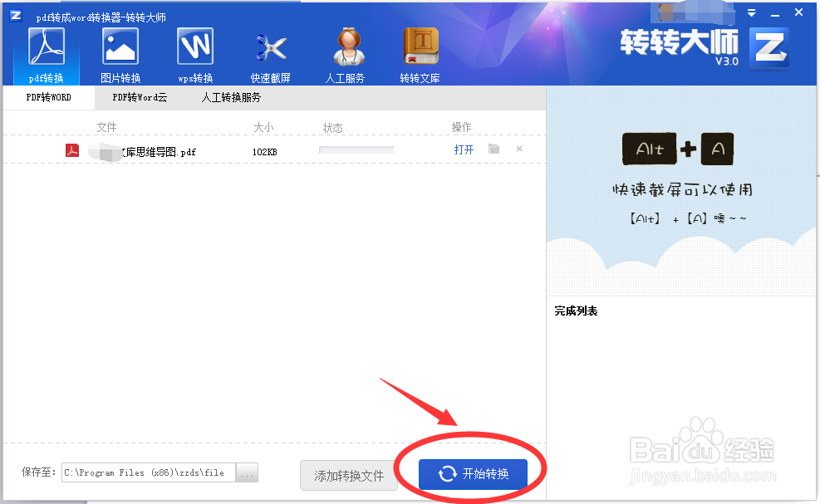Viewport: 820px width, 504px height.
Task: Open the 图片转换 image conversion tool
Action: pyautogui.click(x=120, y=56)
